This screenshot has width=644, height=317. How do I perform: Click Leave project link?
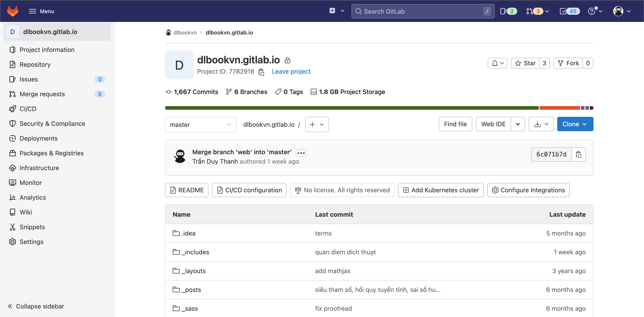(x=291, y=72)
